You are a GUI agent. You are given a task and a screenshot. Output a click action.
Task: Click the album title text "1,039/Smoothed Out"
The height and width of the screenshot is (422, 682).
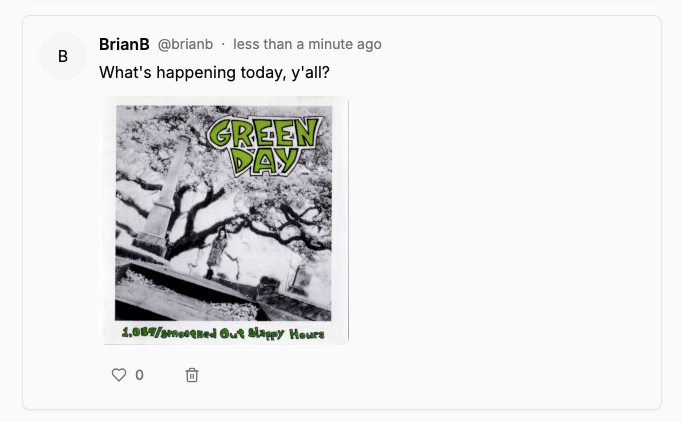tap(170, 333)
